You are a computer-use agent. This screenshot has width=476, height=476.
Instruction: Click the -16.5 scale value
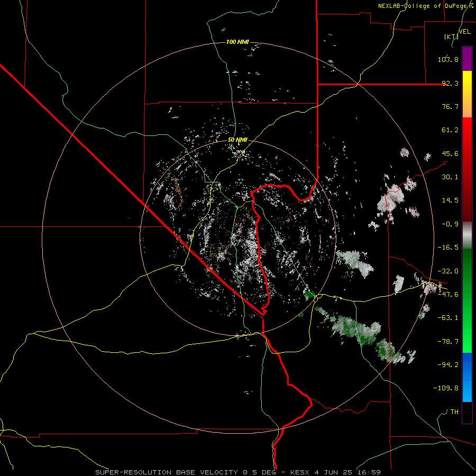tap(448, 248)
